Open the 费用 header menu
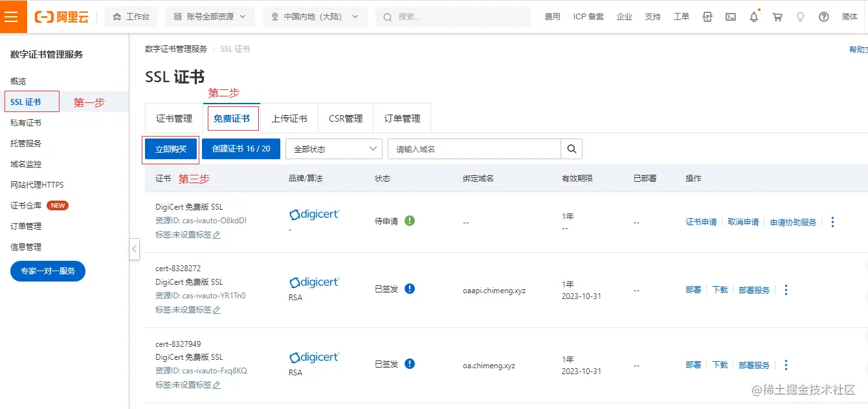The height and width of the screenshot is (409, 868). (x=553, y=17)
